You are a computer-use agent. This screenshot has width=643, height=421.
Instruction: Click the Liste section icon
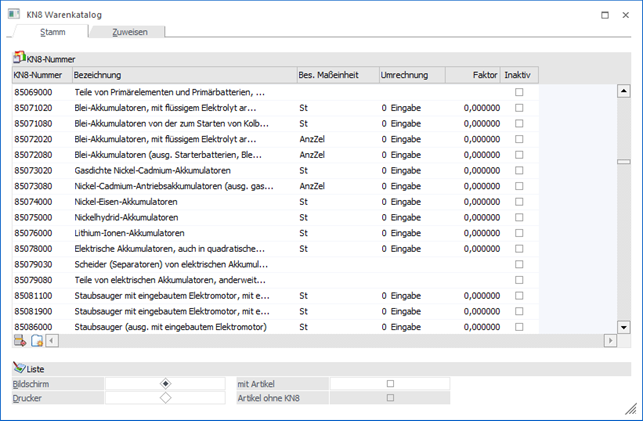click(19, 369)
